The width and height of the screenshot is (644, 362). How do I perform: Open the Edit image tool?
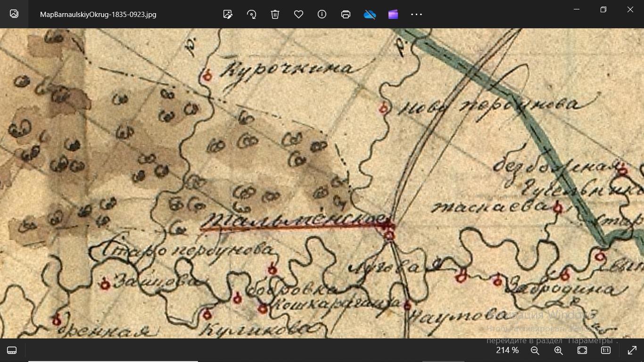pos(228,14)
